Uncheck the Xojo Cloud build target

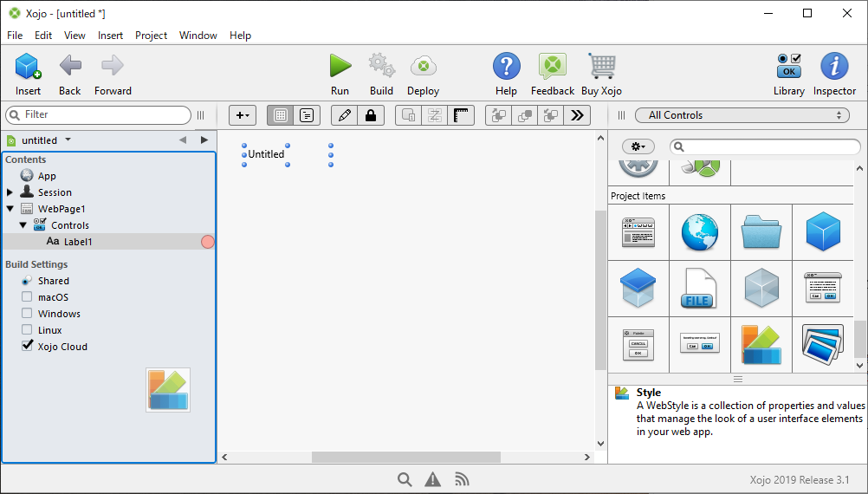point(27,346)
